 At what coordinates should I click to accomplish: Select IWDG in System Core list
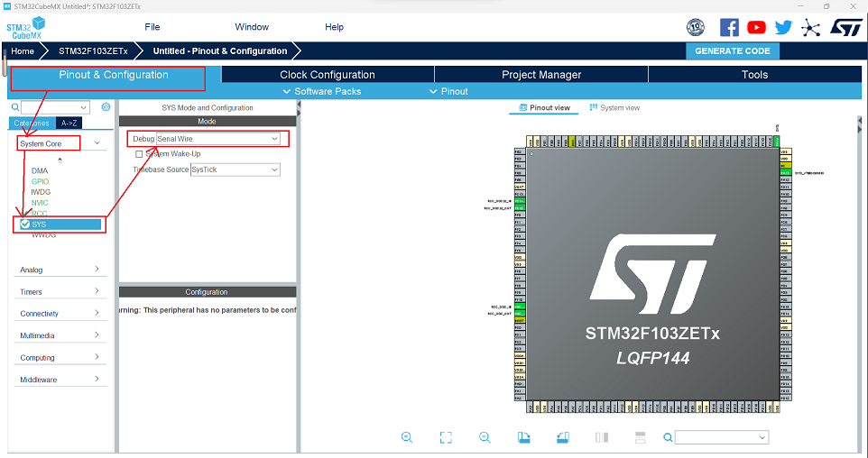click(41, 192)
